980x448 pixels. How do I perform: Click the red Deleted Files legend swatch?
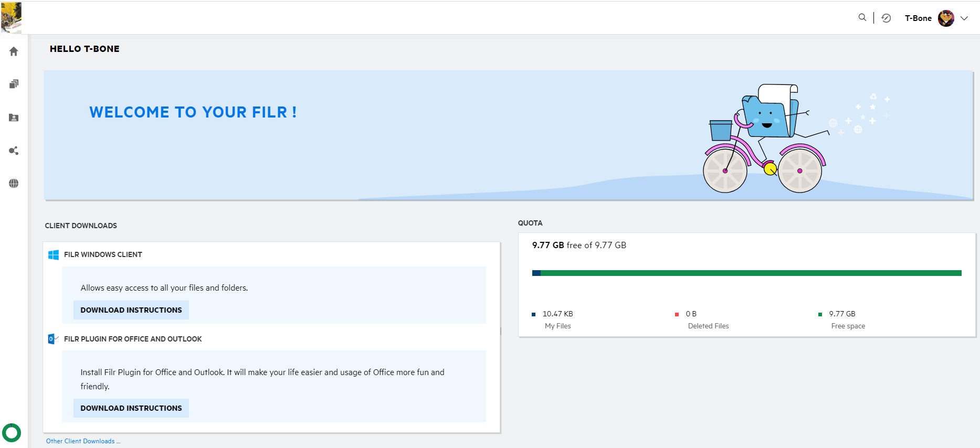click(677, 314)
